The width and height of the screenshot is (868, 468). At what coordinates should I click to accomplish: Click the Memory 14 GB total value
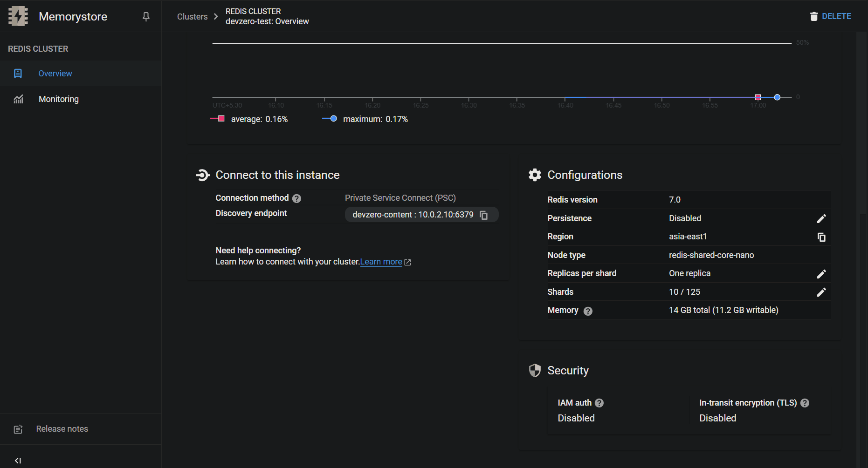click(x=723, y=310)
